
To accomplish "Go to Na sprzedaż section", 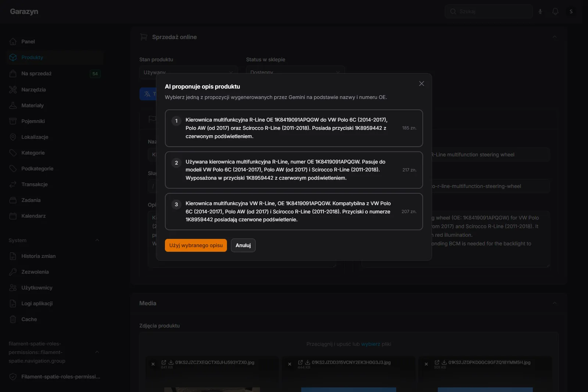I will tap(55, 74).
